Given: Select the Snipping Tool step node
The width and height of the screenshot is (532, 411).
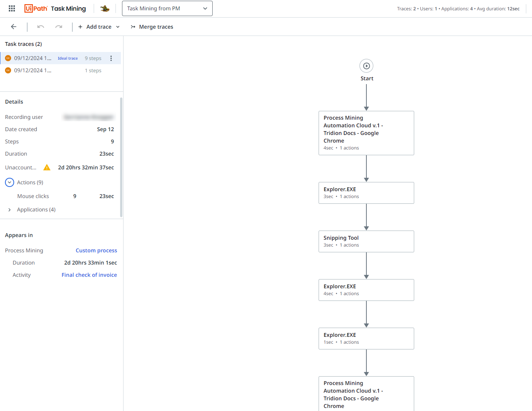Looking at the screenshot, I should click(366, 241).
